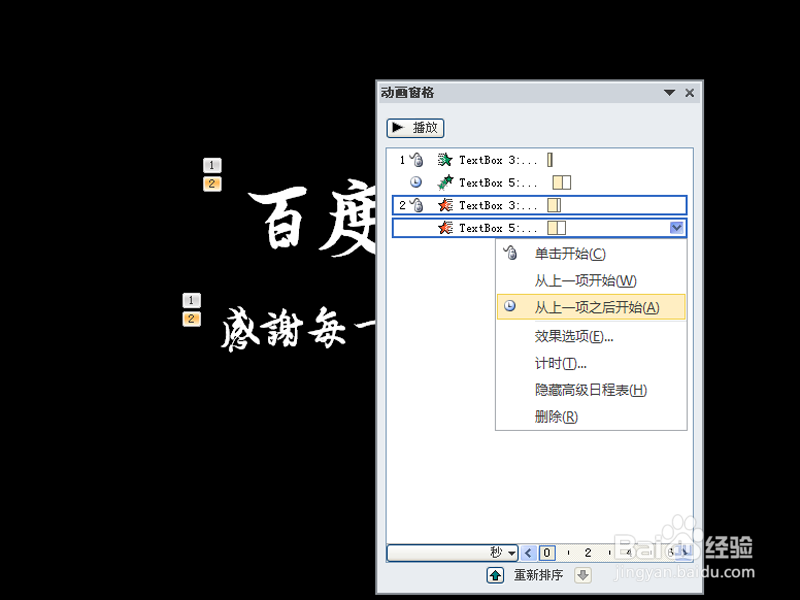The width and height of the screenshot is (800, 600).
Task: Click timing bar of first TextBox 5 entry
Action: tap(562, 183)
